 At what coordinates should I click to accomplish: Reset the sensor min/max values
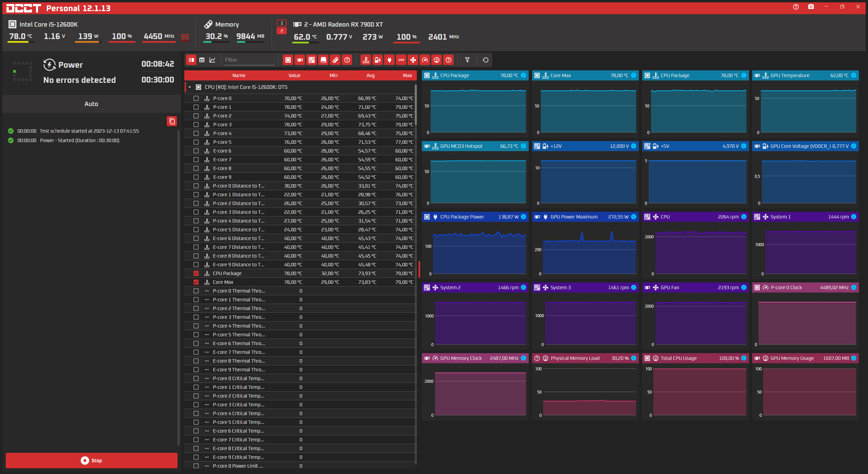click(486, 60)
